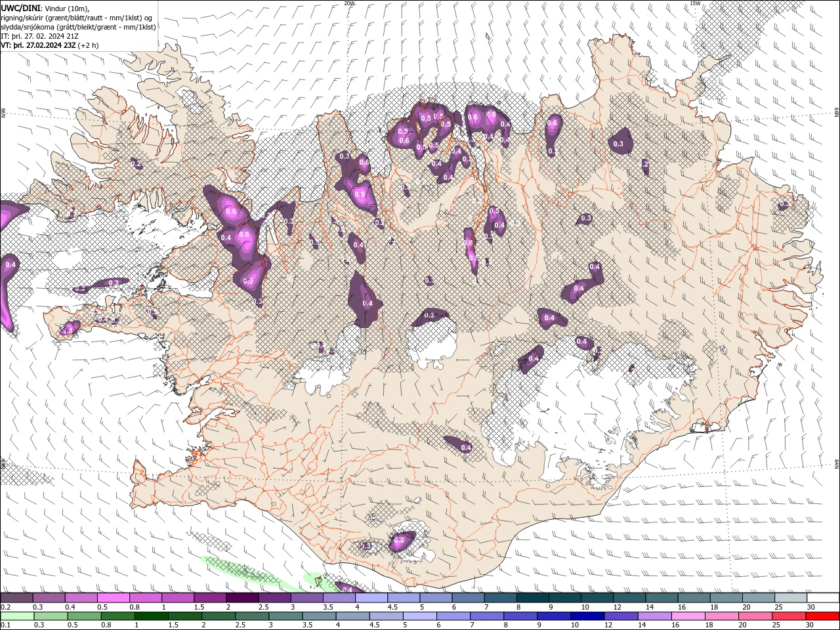The width and height of the screenshot is (840, 630).
Task: Pick the bright pink 0.5 snow scale swatch
Action: [x=113, y=598]
